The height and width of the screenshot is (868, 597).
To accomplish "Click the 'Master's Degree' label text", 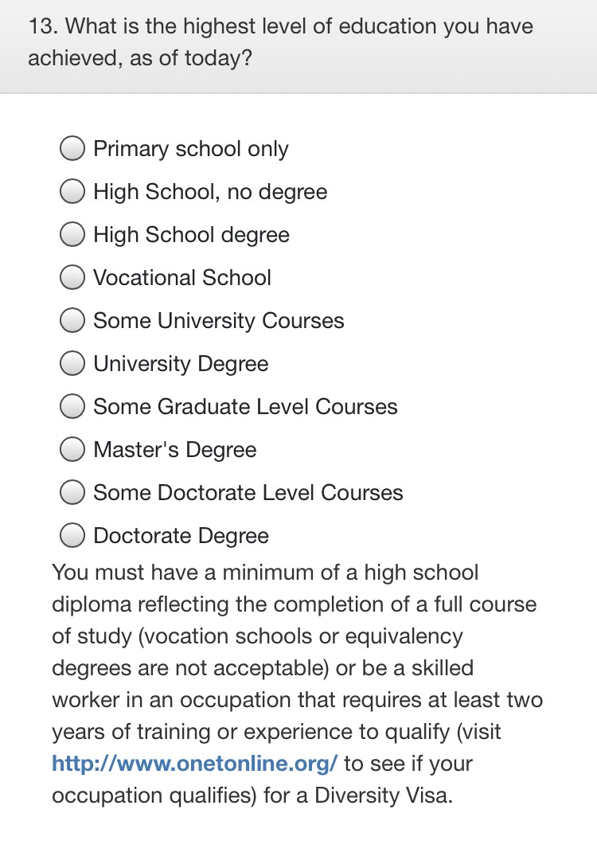I will (x=175, y=450).
